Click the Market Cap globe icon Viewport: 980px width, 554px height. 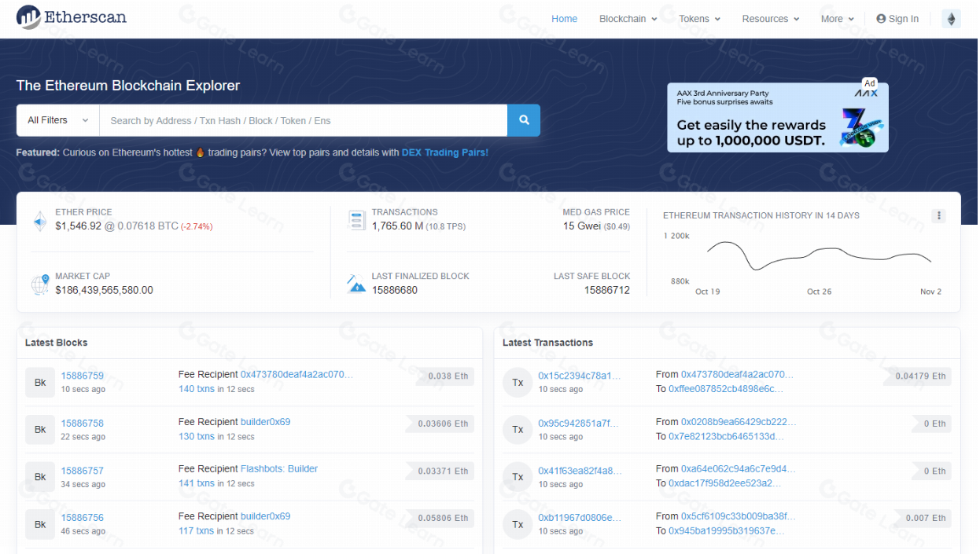tap(40, 284)
